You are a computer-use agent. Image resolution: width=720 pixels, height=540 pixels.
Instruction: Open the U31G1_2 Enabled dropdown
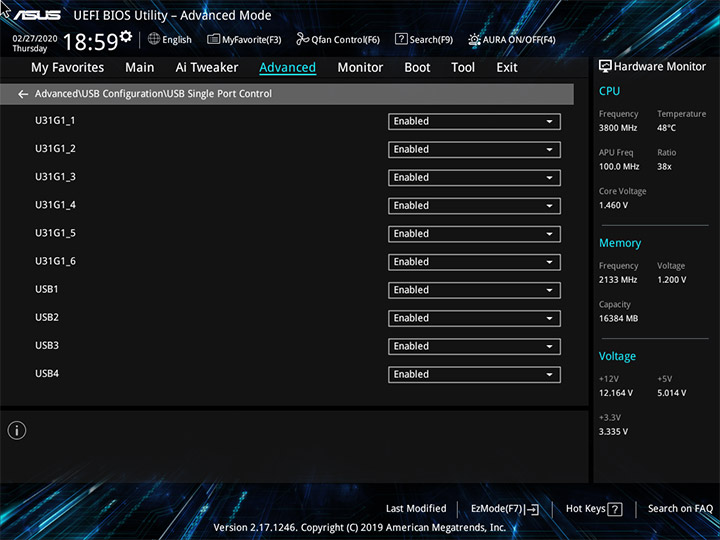(474, 150)
